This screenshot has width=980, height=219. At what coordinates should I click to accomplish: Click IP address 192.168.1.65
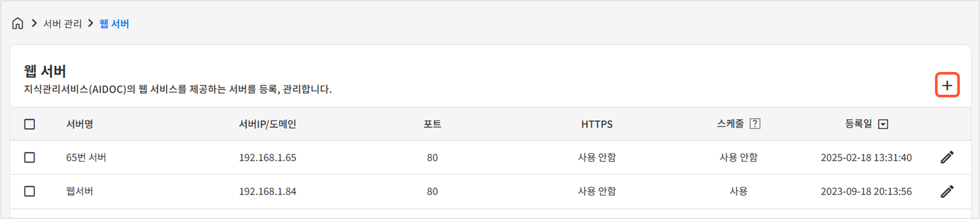267,157
